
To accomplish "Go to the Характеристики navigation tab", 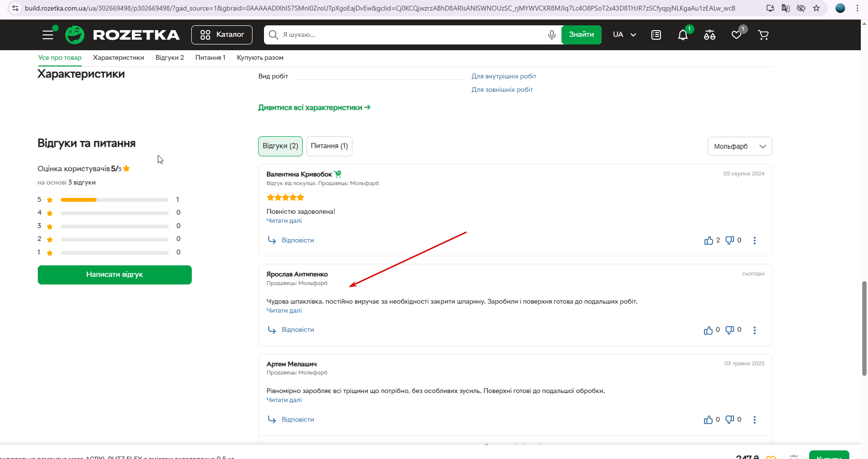I will coord(119,58).
